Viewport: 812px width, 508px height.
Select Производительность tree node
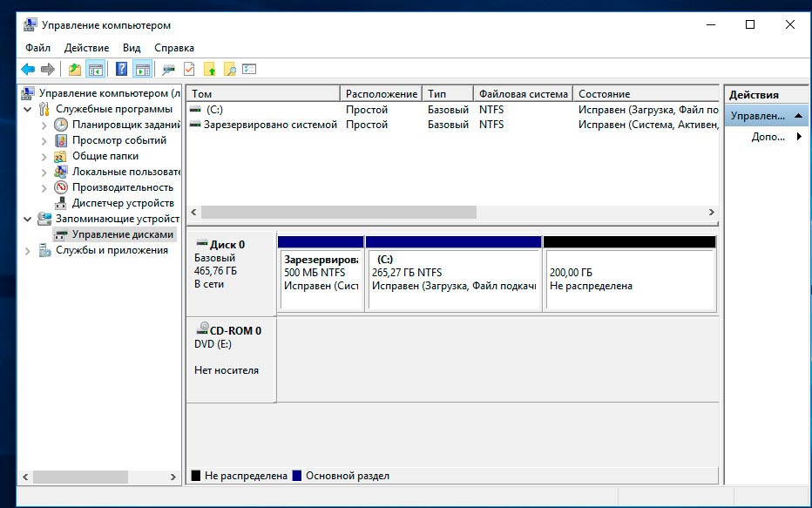122,187
